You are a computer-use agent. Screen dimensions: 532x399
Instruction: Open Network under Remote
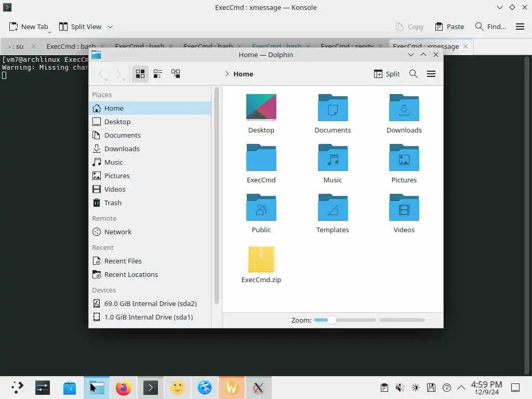[150, 232]
